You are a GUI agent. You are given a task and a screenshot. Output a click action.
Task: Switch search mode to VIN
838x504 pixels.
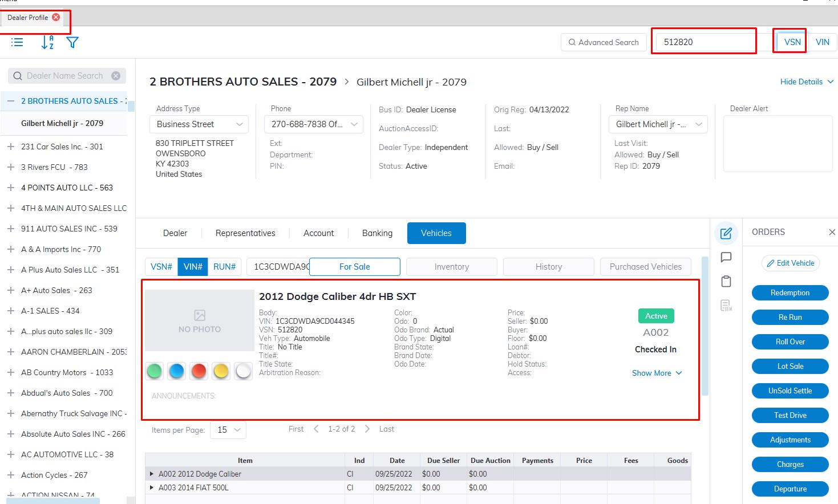(822, 42)
